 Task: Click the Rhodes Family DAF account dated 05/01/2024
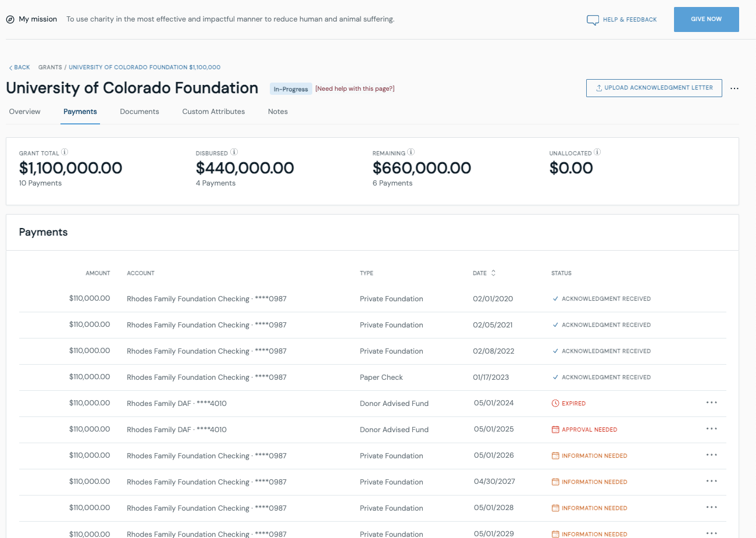pos(177,404)
